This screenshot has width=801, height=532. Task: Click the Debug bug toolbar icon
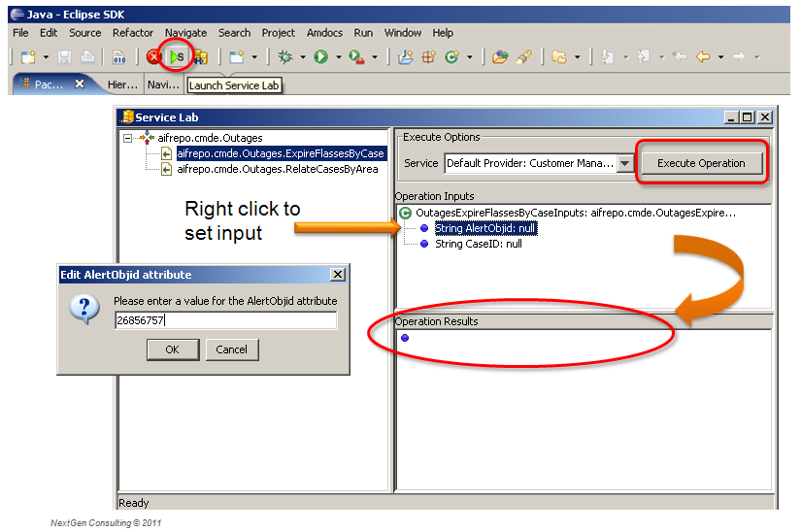(285, 57)
